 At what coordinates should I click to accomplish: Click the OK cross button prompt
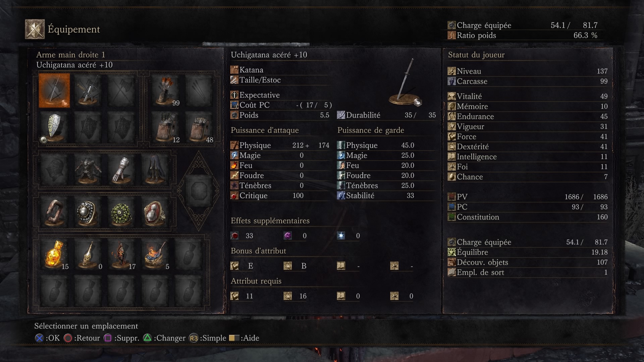[x=47, y=338]
